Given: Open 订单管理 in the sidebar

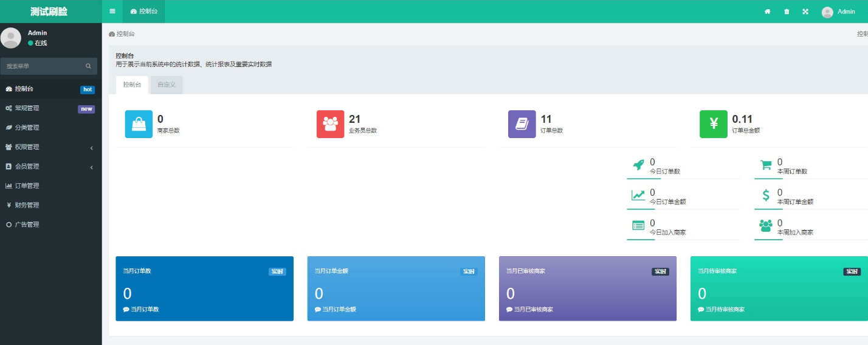Looking at the screenshot, I should (x=27, y=186).
